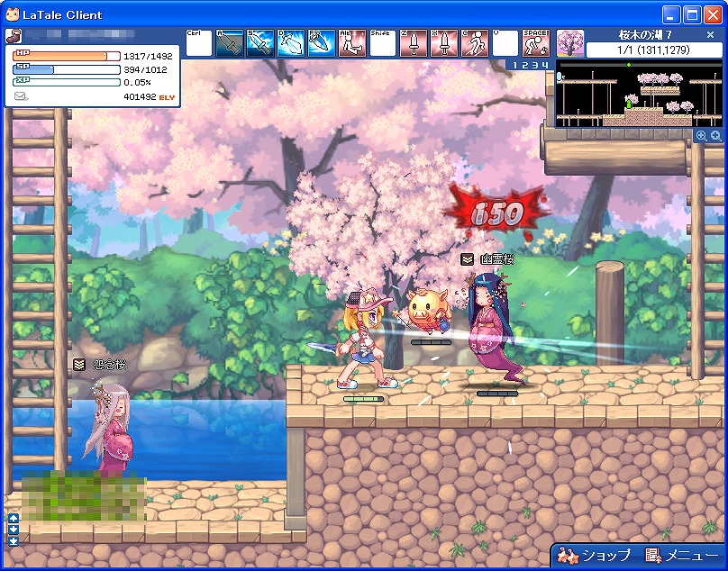The image size is (728, 571).
Task: Trigger the glowing blade skill in slot D
Action: 291,43
